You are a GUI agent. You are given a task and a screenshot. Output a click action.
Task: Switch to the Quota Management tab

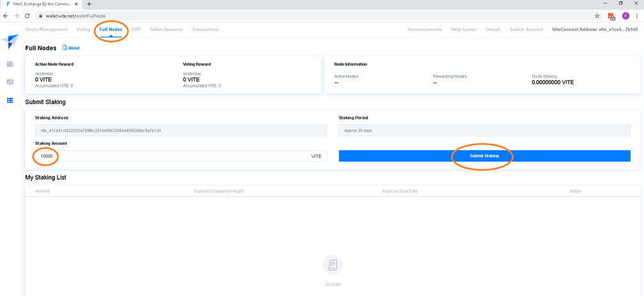click(x=47, y=29)
